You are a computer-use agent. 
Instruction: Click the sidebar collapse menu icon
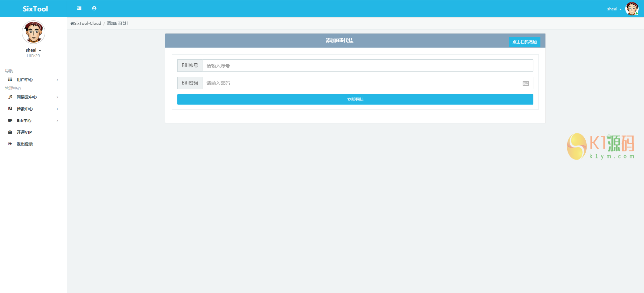tap(79, 8)
